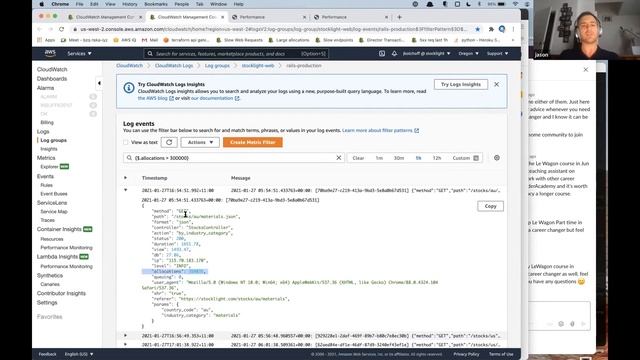Expand the 06:01:38 log event row
Viewport: 640px width, 360px height.
(x=125, y=344)
